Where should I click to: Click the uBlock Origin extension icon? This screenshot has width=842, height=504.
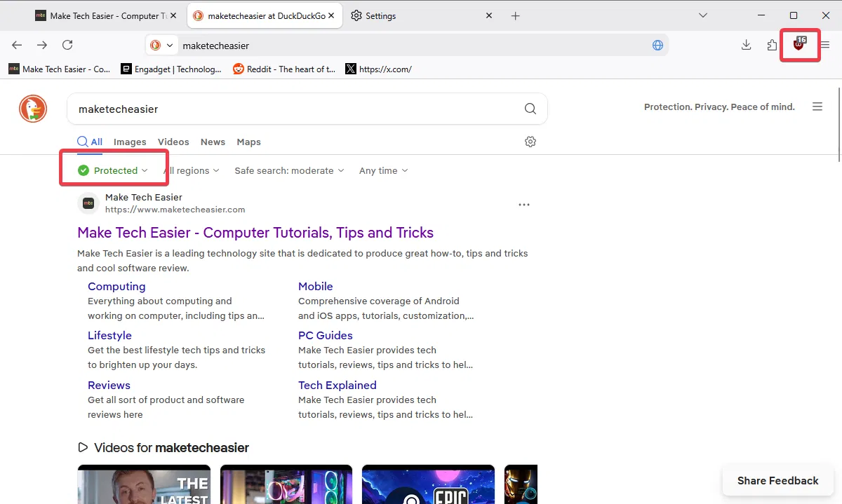tap(798, 45)
